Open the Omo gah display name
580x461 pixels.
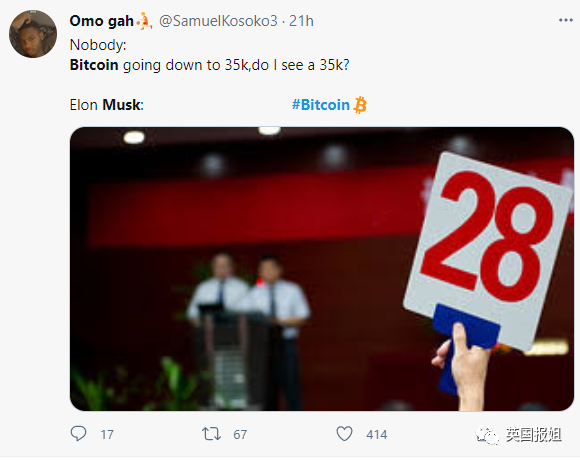(x=101, y=21)
